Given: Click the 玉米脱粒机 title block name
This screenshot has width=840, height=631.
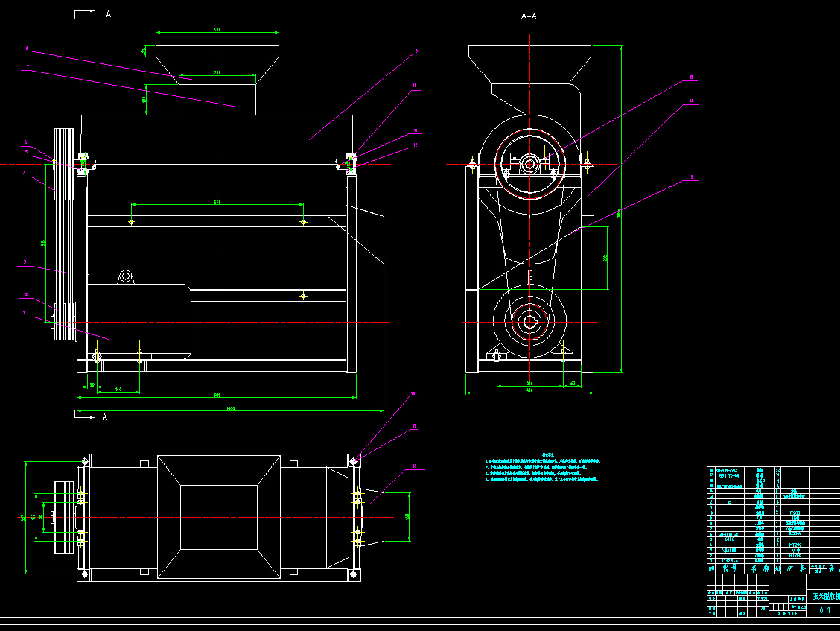Looking at the screenshot, I should click(826, 597).
